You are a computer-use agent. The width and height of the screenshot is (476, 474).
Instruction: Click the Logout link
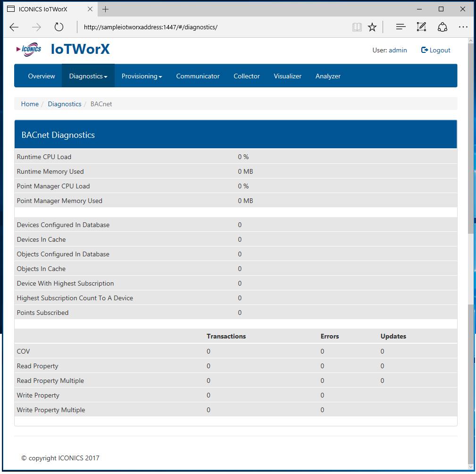click(435, 50)
